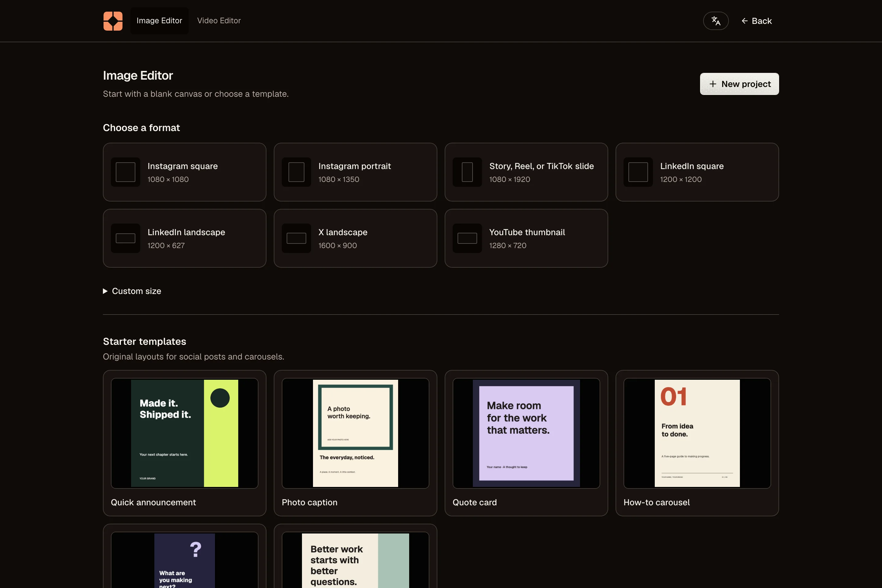Click the Quick announcement label

tap(153, 503)
